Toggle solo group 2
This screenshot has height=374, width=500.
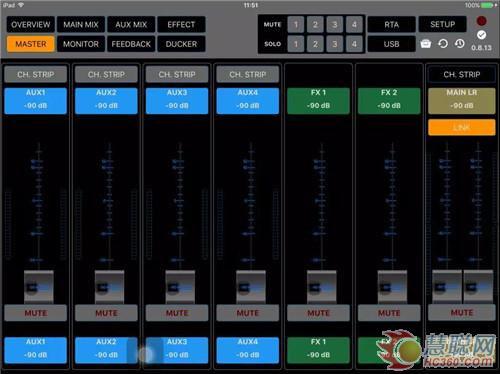click(x=315, y=44)
